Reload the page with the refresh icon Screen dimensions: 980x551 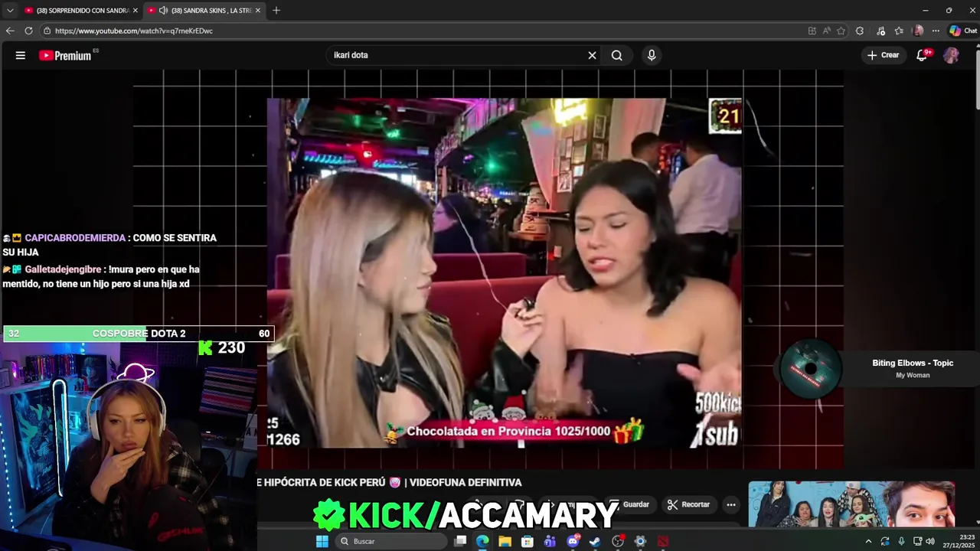pyautogui.click(x=28, y=31)
